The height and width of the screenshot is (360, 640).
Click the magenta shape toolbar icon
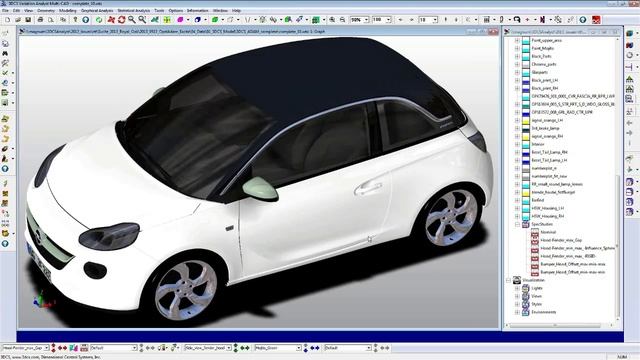[180, 20]
